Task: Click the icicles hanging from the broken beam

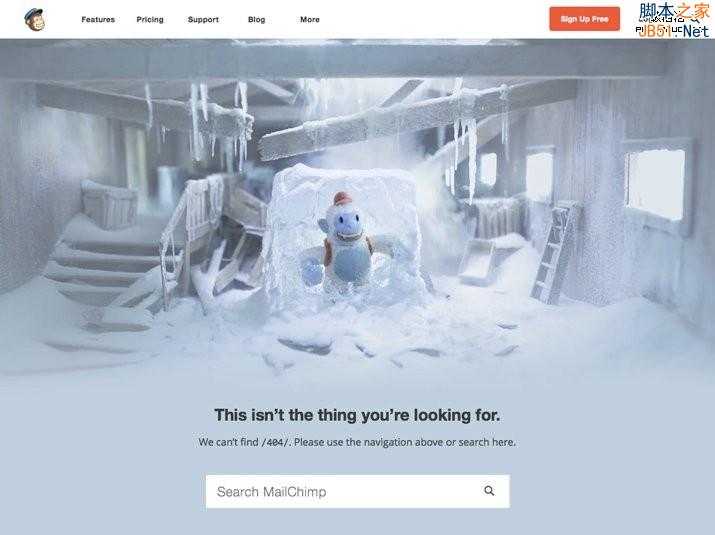Action: [x=219, y=121]
